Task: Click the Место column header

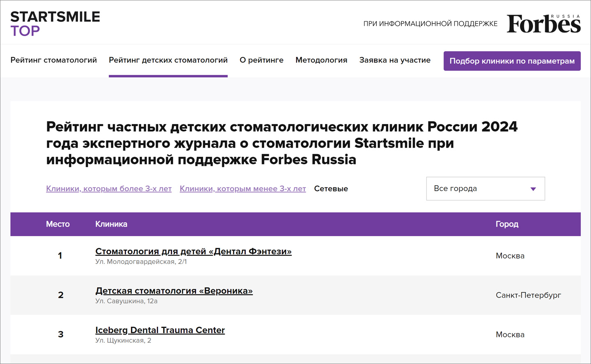Action: (58, 224)
